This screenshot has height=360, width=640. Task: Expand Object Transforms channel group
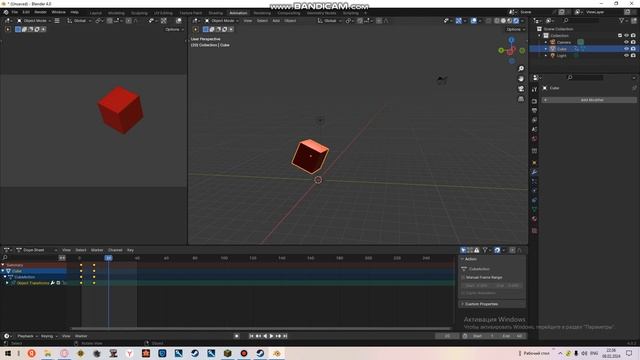7,283
